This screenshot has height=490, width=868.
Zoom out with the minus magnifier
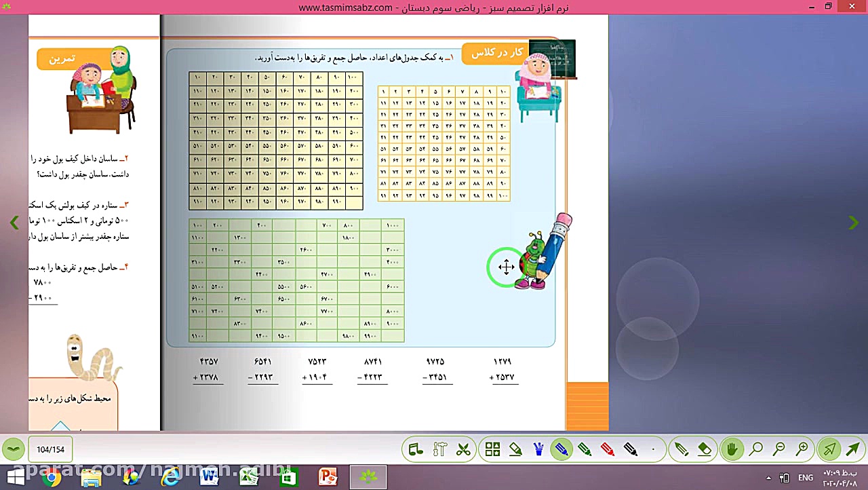pyautogui.click(x=779, y=449)
